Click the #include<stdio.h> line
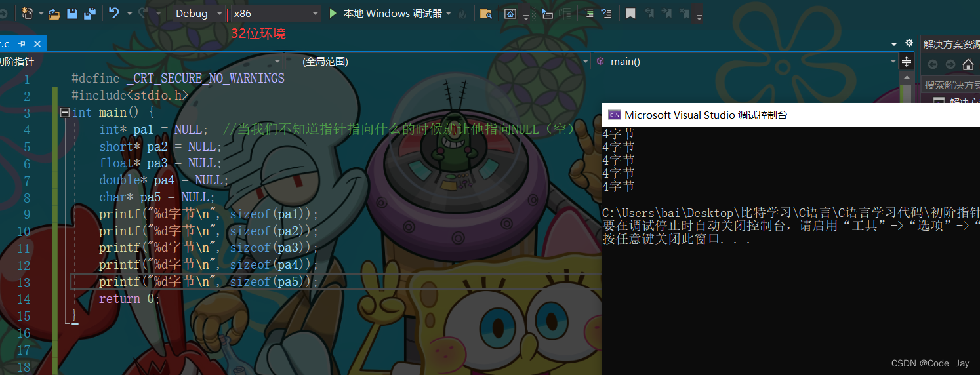Viewport: 980px width, 375px height. click(130, 96)
